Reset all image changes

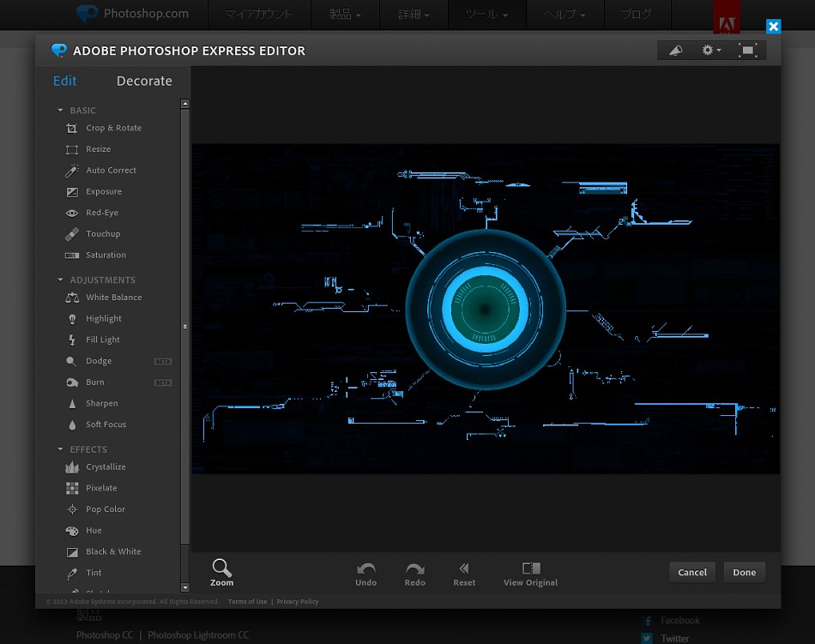(464, 575)
